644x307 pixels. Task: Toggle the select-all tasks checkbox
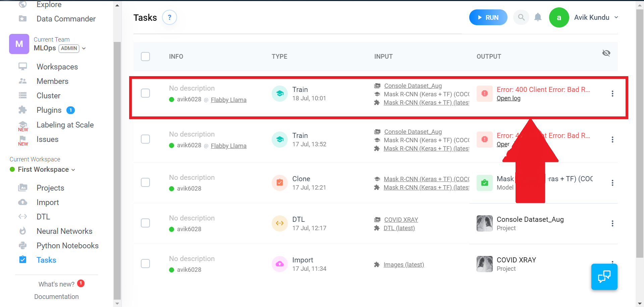(x=145, y=56)
